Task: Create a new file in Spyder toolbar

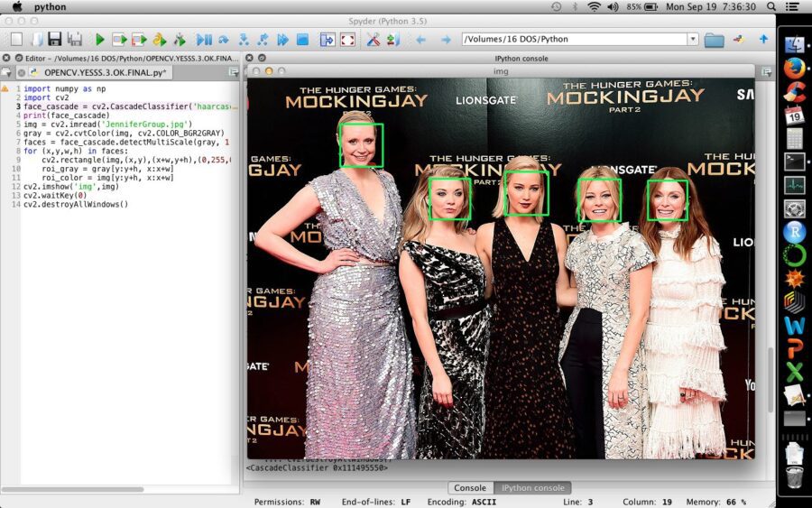Action: point(16,40)
